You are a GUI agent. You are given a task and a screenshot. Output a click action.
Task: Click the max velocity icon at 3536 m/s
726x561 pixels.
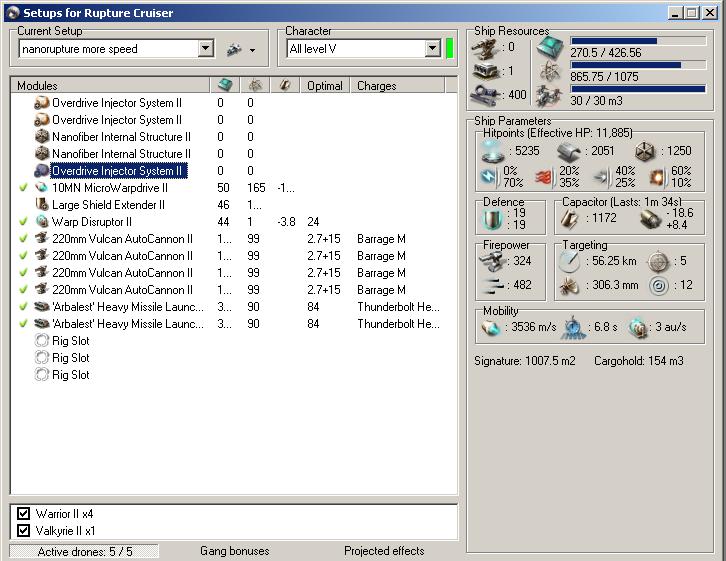(491, 328)
